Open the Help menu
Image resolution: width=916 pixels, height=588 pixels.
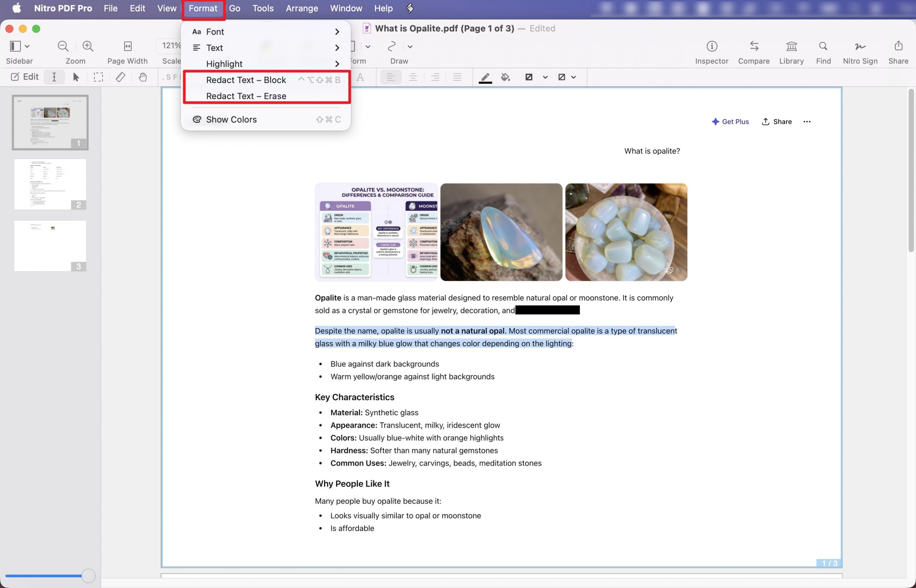click(x=383, y=8)
